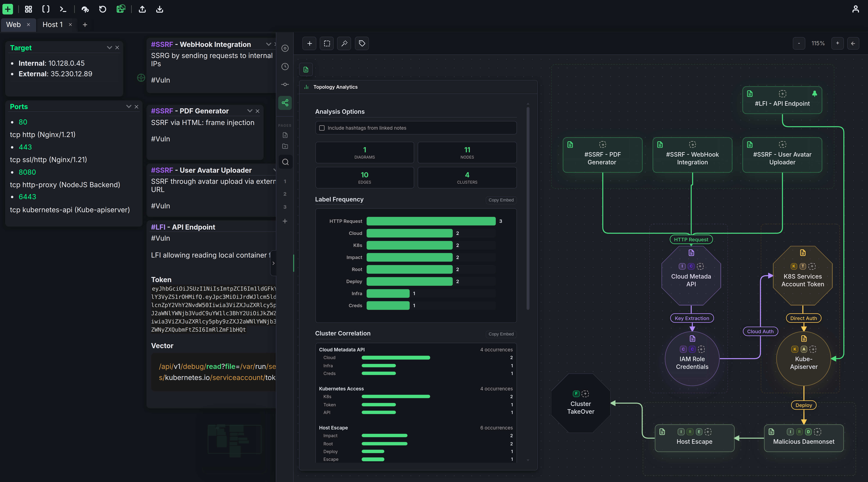
Task: Click the dashed selection box tool
Action: (x=327, y=43)
